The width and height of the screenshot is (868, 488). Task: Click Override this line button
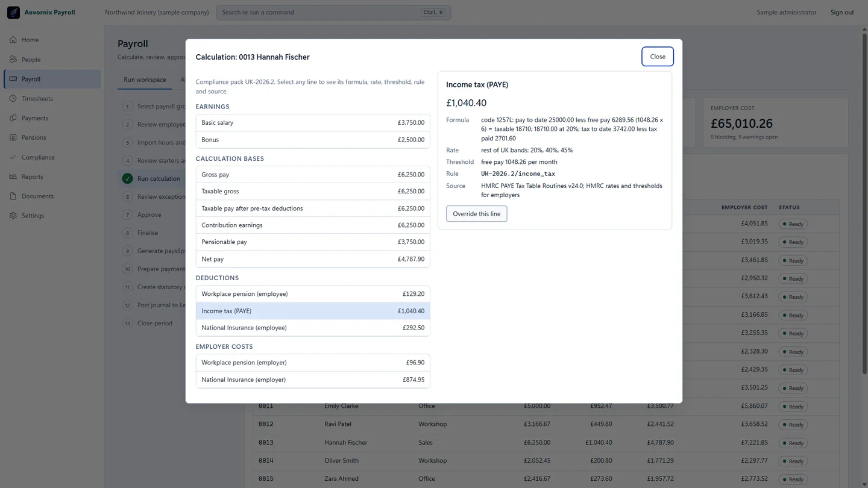coord(476,214)
